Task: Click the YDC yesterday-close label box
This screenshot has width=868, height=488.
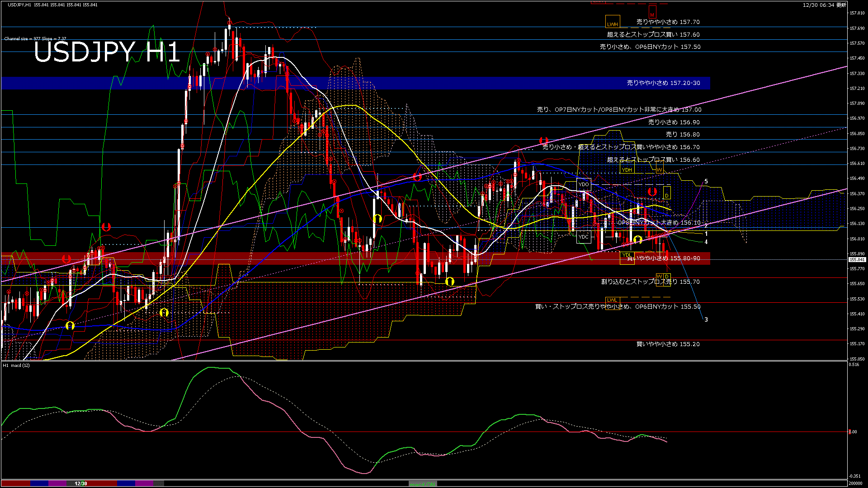Action: (x=584, y=237)
